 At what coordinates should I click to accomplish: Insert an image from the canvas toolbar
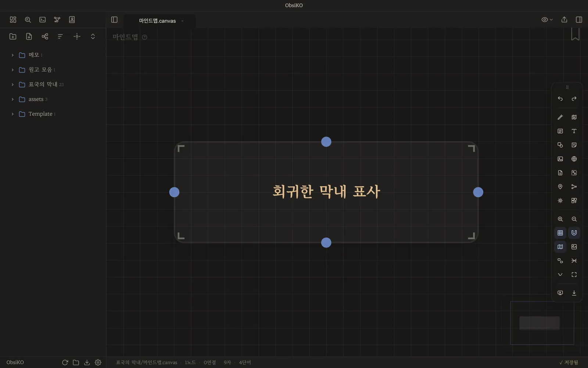(x=560, y=159)
